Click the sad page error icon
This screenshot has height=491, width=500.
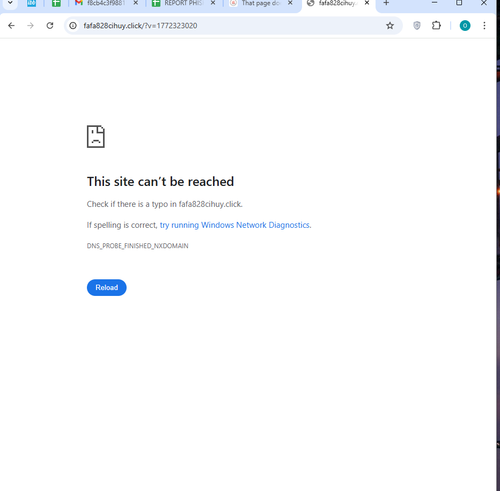pos(96,136)
